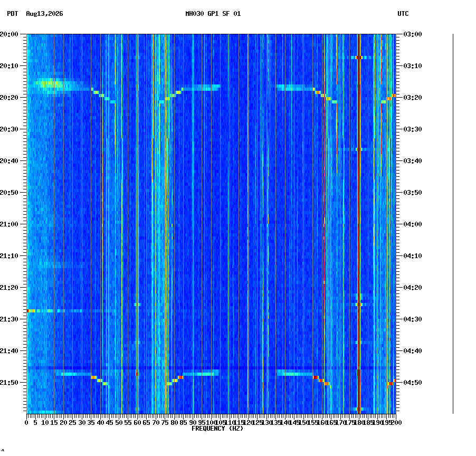Select the 50 Hz frequency tick label
Viewport: 476px width, 456px height.
coord(119,423)
